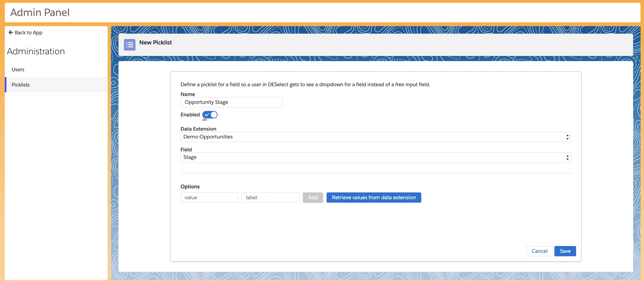Click the back arrow icon in the sidebar
Viewport: 644px width, 281px height.
[11, 33]
